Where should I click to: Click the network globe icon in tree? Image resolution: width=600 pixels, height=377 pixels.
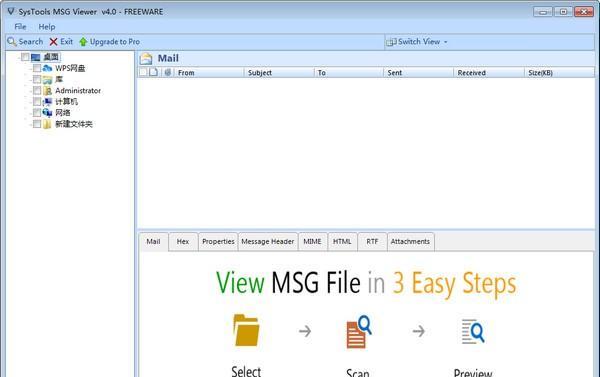[x=47, y=113]
